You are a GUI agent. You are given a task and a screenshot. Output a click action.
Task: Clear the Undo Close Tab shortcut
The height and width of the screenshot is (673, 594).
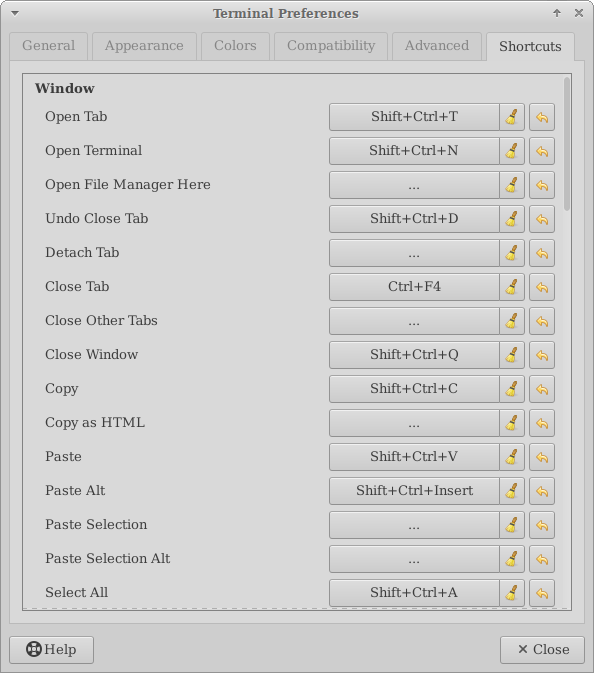click(512, 219)
